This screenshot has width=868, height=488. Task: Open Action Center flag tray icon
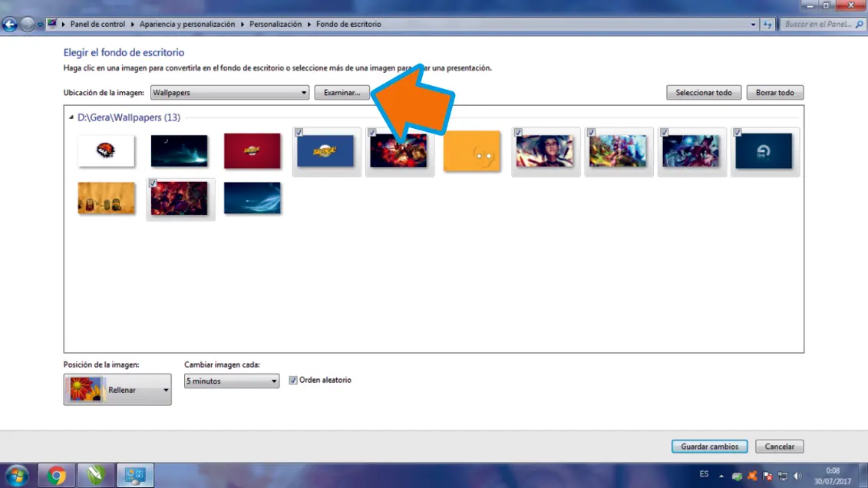click(x=767, y=476)
